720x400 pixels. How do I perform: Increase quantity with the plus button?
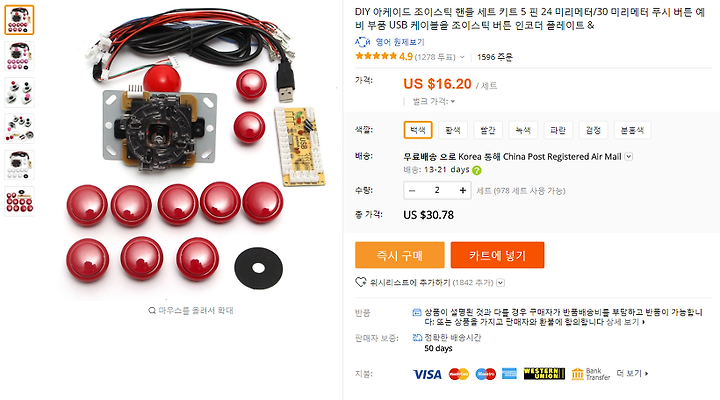(462, 190)
